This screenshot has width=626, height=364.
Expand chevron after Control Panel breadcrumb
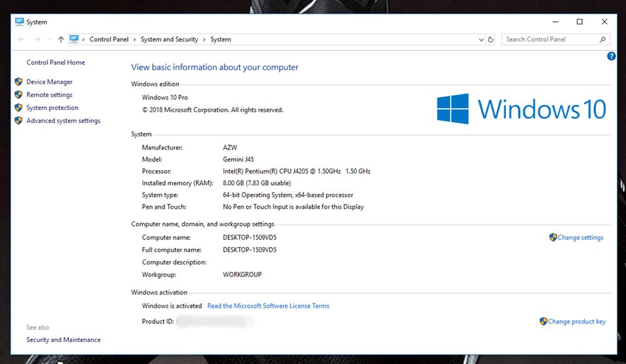pos(135,39)
